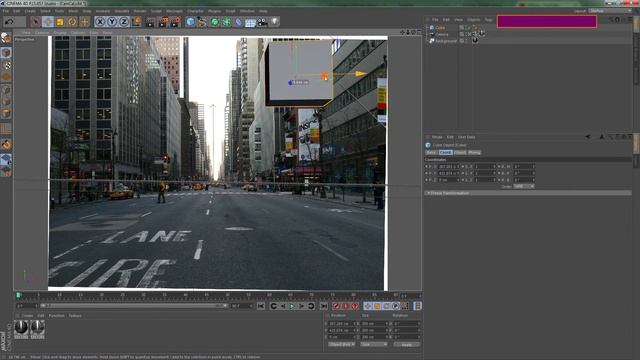Open the Create menu in menu bar
Viewport: 640px width, 360px height.
pyautogui.click(x=30, y=11)
